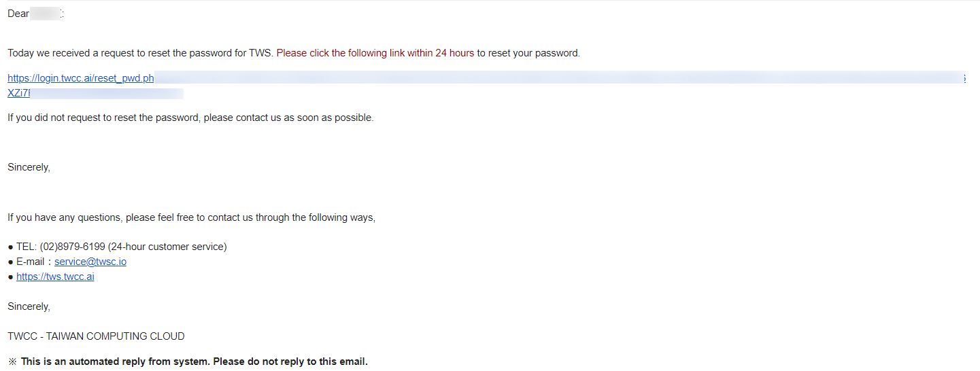Open the service@twsc.io email link

point(90,262)
